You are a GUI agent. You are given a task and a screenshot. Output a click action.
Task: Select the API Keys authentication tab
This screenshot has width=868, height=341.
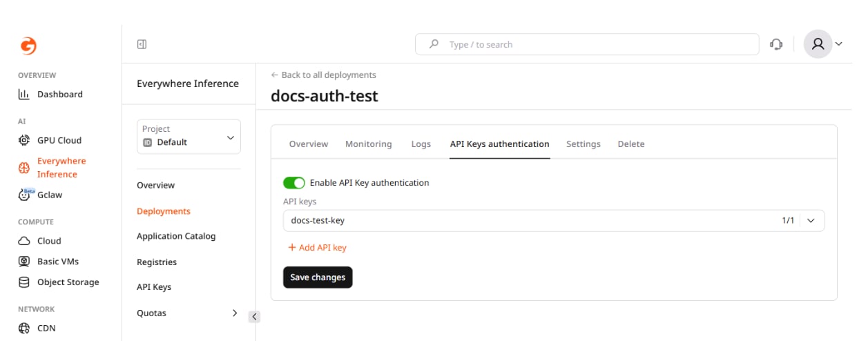[x=500, y=144]
